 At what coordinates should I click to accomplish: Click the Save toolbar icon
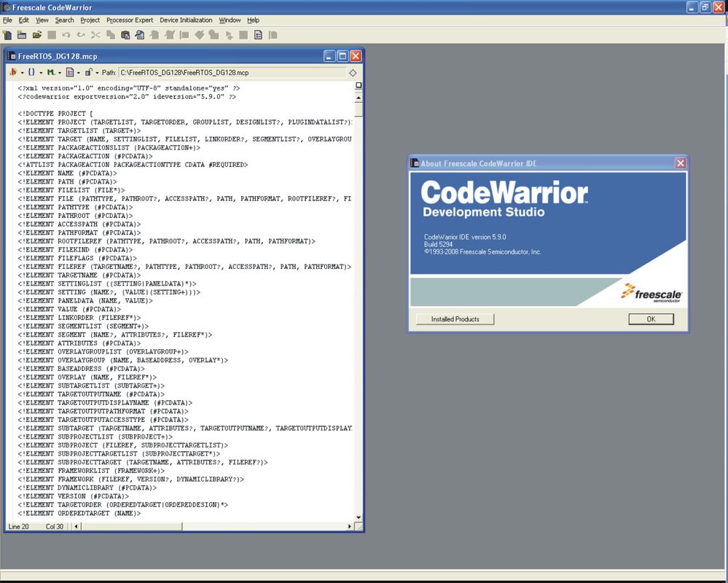(52, 35)
